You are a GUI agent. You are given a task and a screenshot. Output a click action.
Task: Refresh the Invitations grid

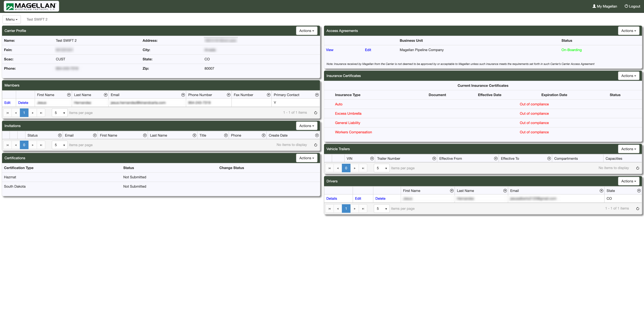tap(316, 145)
